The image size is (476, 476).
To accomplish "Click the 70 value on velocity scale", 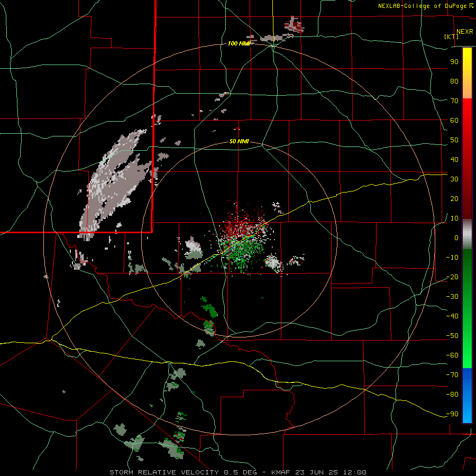I will pyautogui.click(x=454, y=101).
